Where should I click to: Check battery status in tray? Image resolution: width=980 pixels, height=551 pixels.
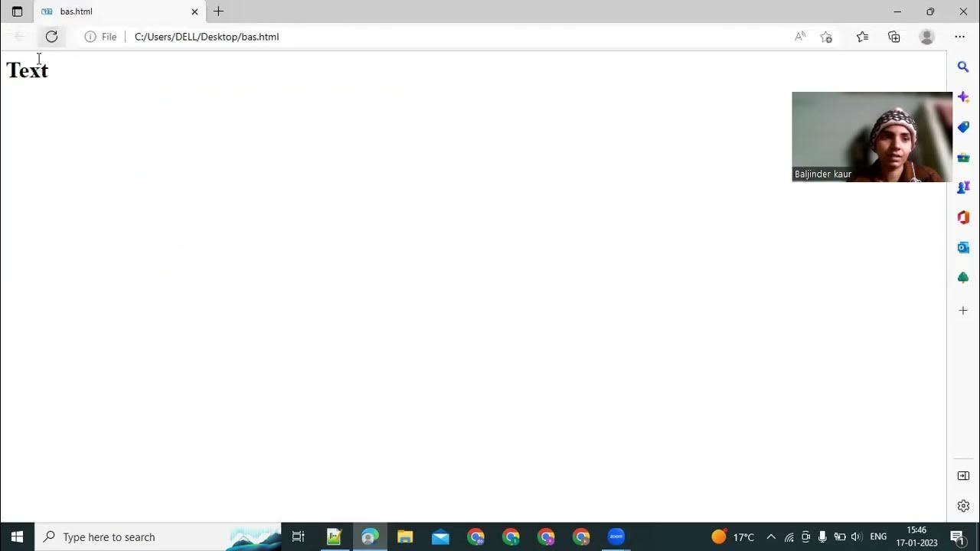[x=839, y=536]
